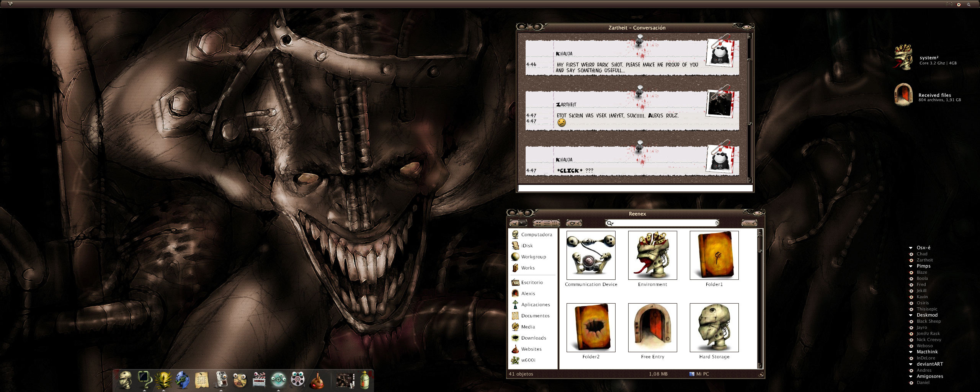Collapse the Osx-é contact group

[x=911, y=248]
